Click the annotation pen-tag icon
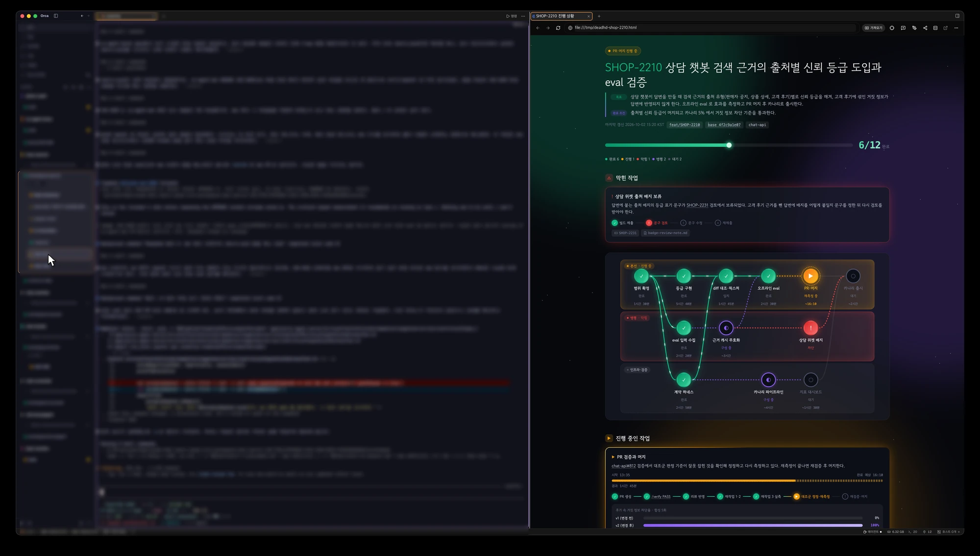 914,28
